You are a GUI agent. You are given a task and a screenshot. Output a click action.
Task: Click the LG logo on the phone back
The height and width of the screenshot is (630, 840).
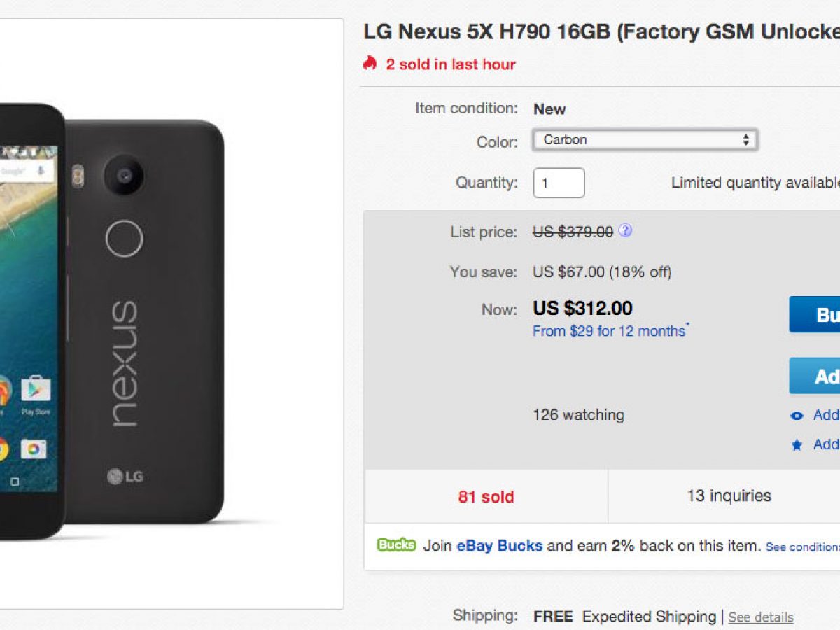click(x=125, y=477)
